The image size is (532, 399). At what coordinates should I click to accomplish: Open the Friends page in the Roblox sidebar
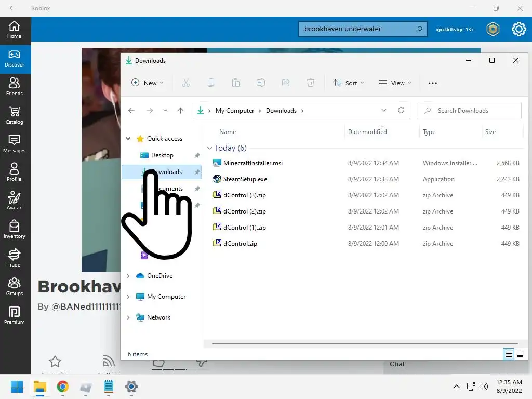pyautogui.click(x=14, y=87)
